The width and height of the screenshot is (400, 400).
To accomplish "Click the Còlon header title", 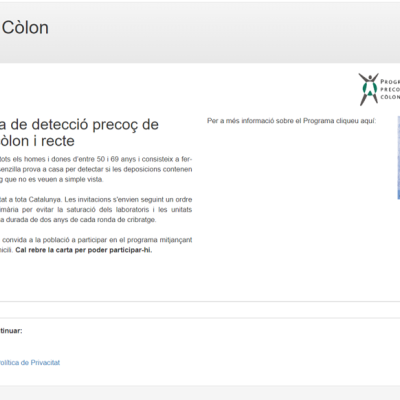I will [25, 28].
